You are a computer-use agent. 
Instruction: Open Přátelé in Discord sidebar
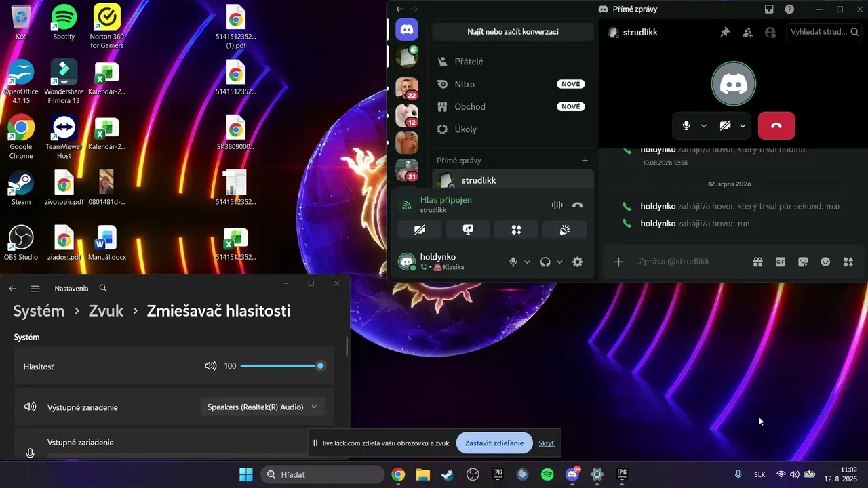coord(512,62)
